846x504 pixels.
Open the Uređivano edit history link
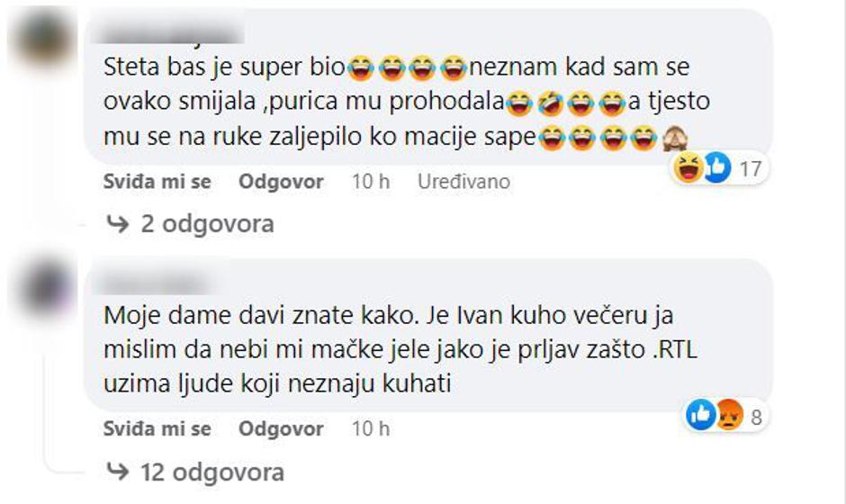464,181
